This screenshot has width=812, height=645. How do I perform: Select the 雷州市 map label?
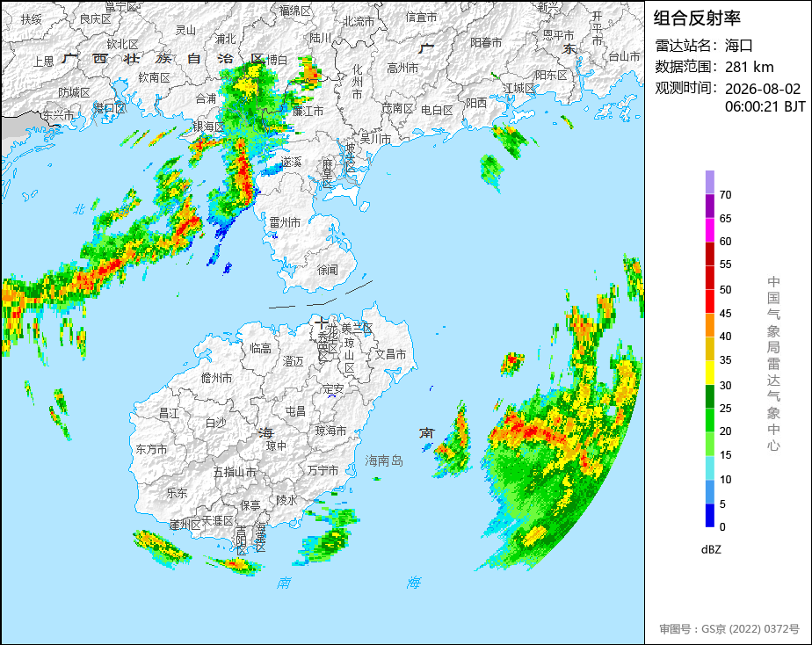(285, 222)
